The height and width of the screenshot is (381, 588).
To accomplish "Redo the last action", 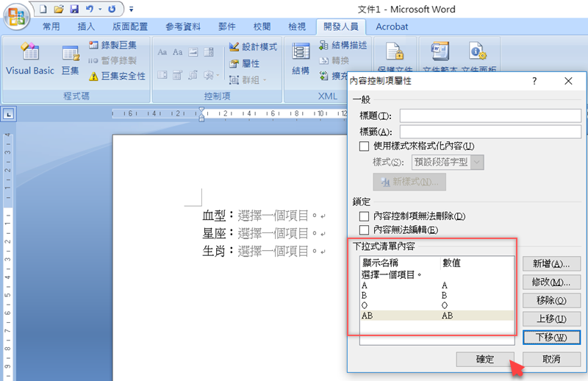I will click(112, 9).
